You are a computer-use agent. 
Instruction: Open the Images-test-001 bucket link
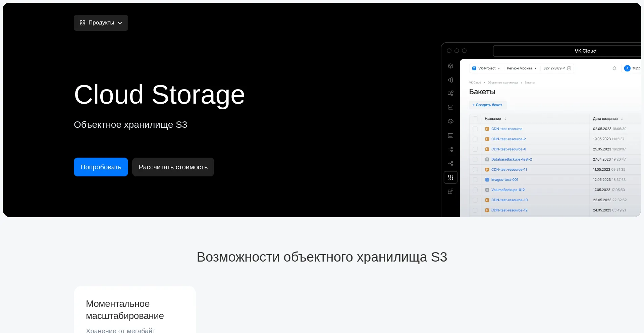click(x=505, y=180)
